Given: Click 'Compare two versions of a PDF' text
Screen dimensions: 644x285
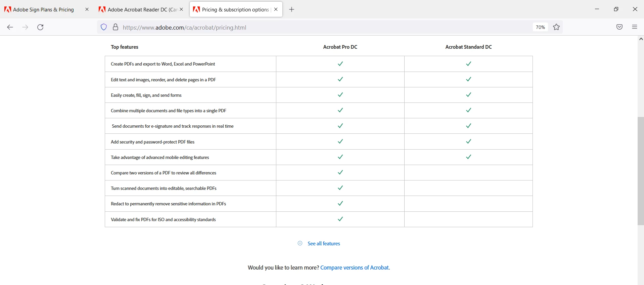Looking at the screenshot, I should (164, 173).
